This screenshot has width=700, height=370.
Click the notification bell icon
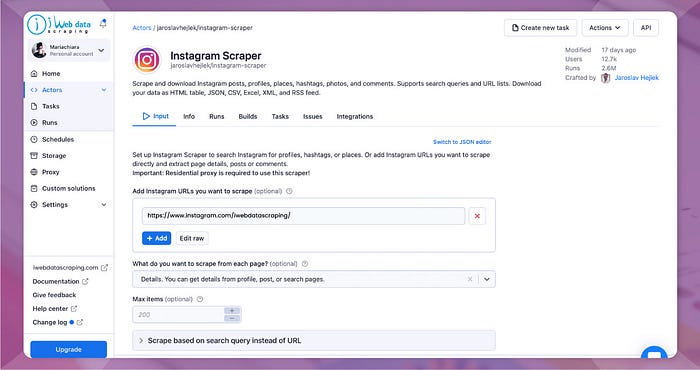click(x=103, y=23)
